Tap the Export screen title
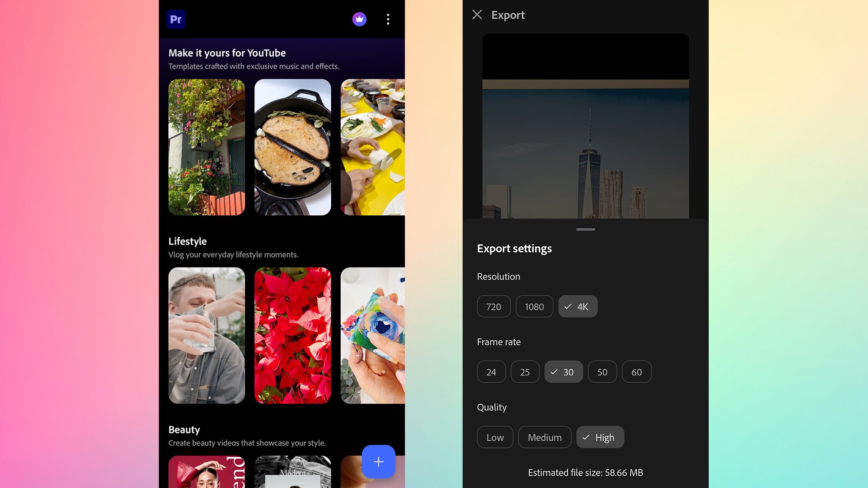 [508, 15]
